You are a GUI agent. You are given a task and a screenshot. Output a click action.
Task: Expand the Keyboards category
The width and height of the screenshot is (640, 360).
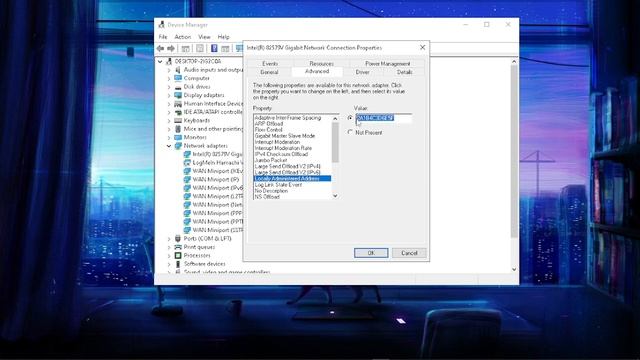(x=169, y=120)
